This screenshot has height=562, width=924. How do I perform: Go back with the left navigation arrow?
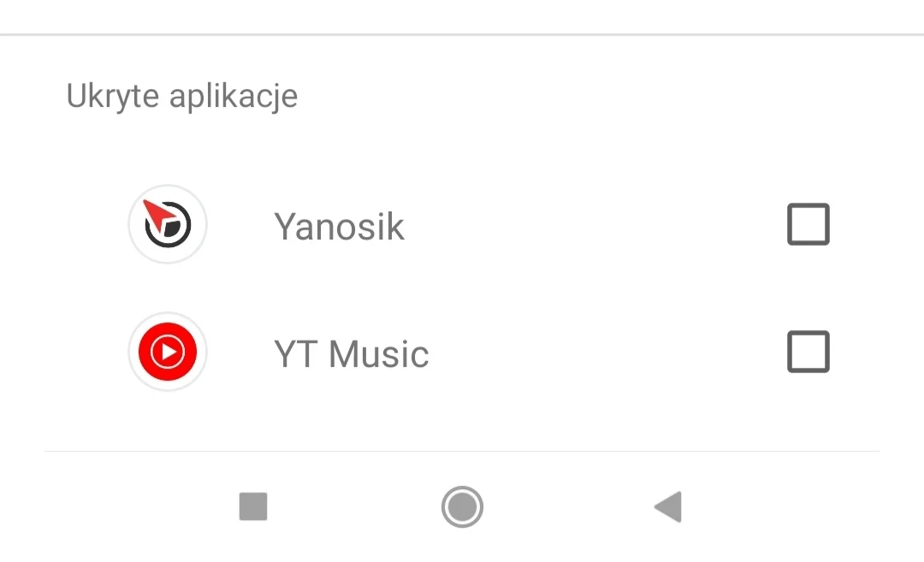(x=667, y=506)
